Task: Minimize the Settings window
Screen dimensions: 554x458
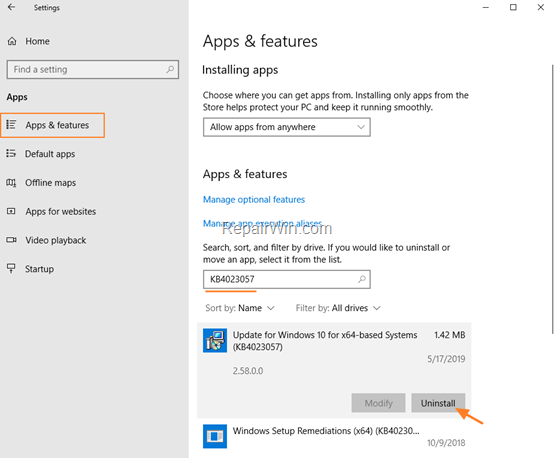Action: [x=486, y=7]
